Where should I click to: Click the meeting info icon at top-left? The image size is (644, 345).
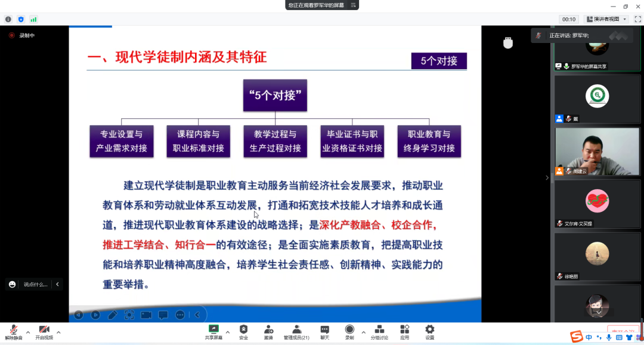point(8,19)
